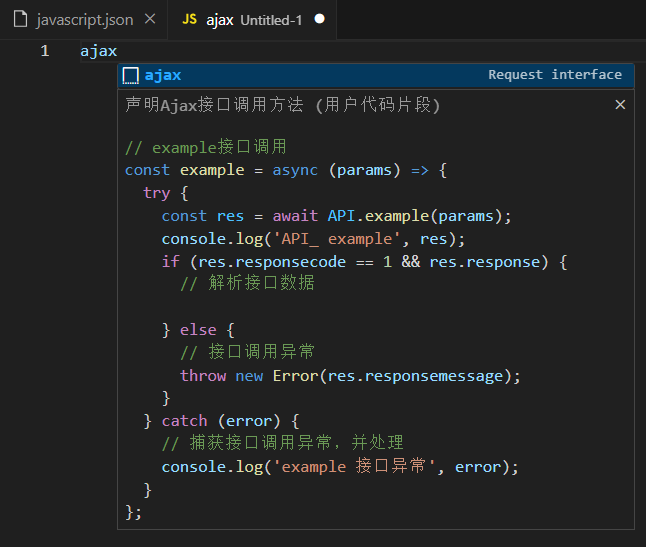Click the "if (res.responsecode == 1" line
The width and height of the screenshot is (646, 547).
click(365, 262)
